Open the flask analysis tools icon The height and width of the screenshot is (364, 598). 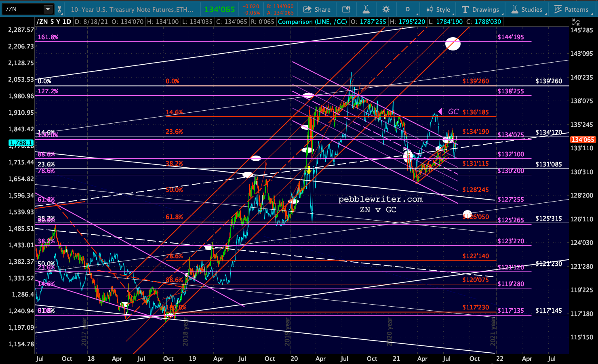point(366,9)
